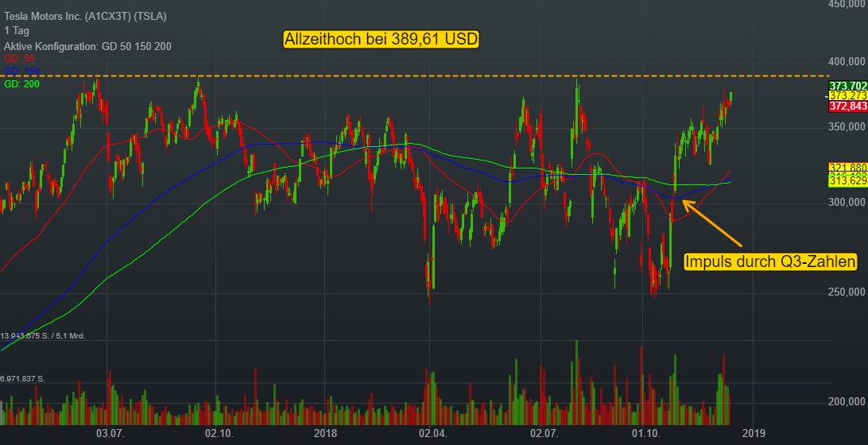Select the '1 Tag' interval label
This screenshot has height=445, width=868.
tap(17, 31)
